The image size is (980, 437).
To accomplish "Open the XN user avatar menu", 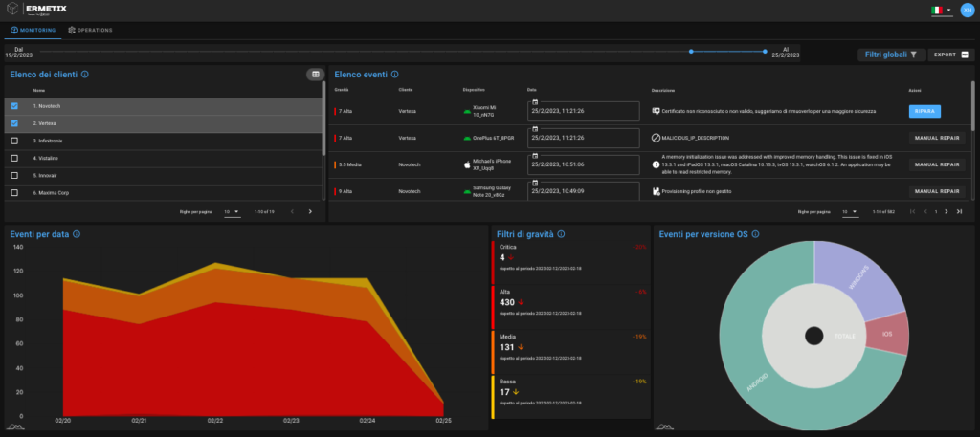I will pyautogui.click(x=967, y=10).
